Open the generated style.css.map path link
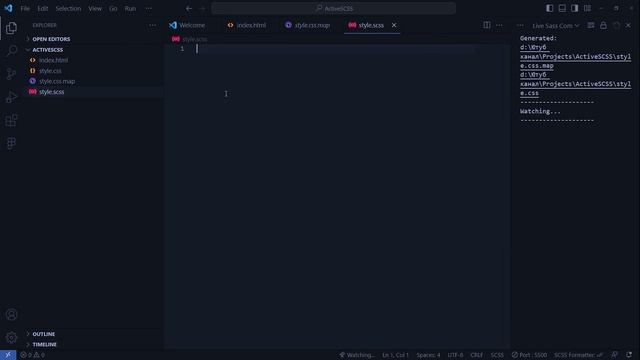Screen dimensions: 640x360 575,56
